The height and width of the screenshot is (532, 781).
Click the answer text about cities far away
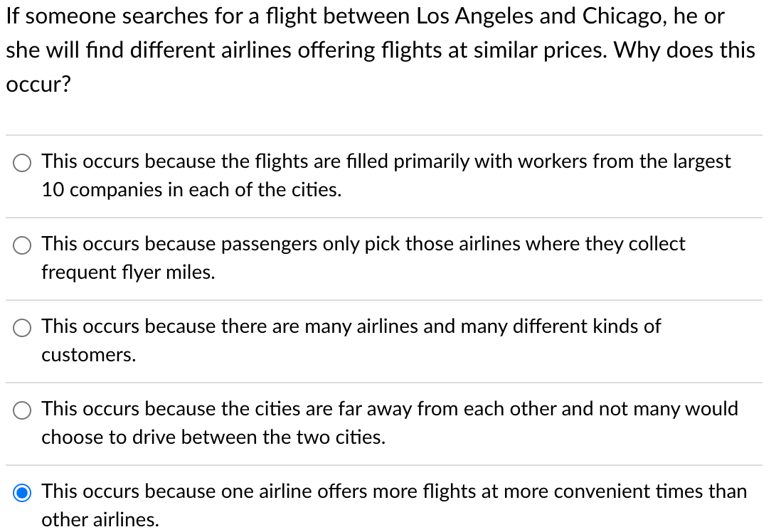pos(390,423)
